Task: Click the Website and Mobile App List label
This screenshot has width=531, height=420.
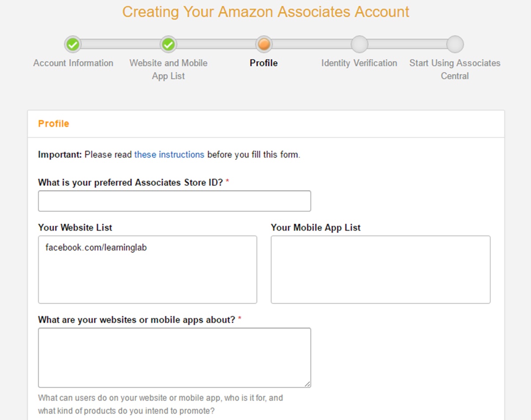Action: coord(168,69)
